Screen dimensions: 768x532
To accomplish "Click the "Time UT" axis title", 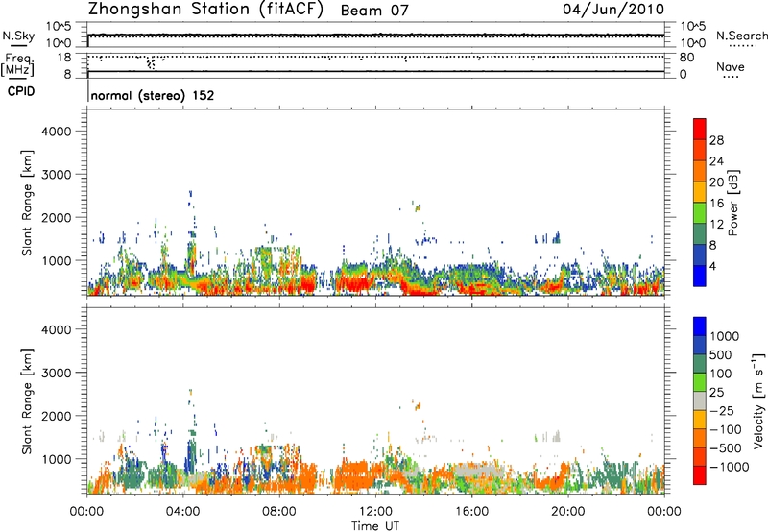I will 375,526.
